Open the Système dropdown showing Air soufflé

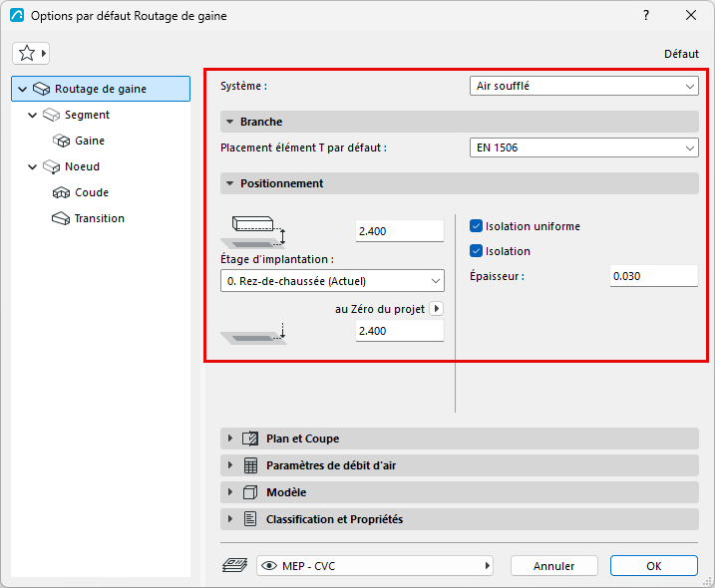(583, 86)
